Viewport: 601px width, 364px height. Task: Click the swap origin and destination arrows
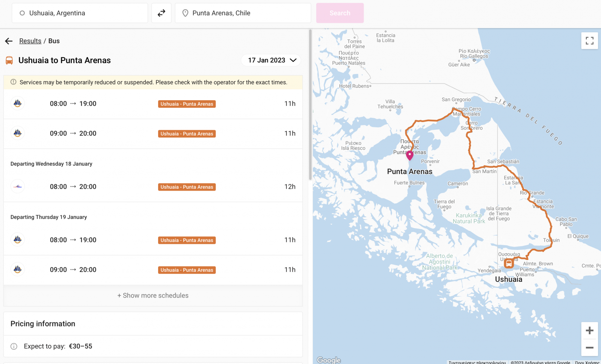click(x=162, y=13)
